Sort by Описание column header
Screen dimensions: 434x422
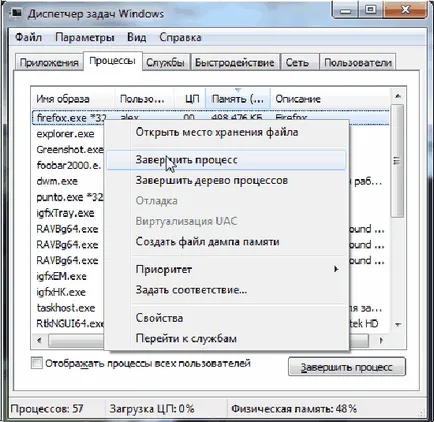[330, 99]
